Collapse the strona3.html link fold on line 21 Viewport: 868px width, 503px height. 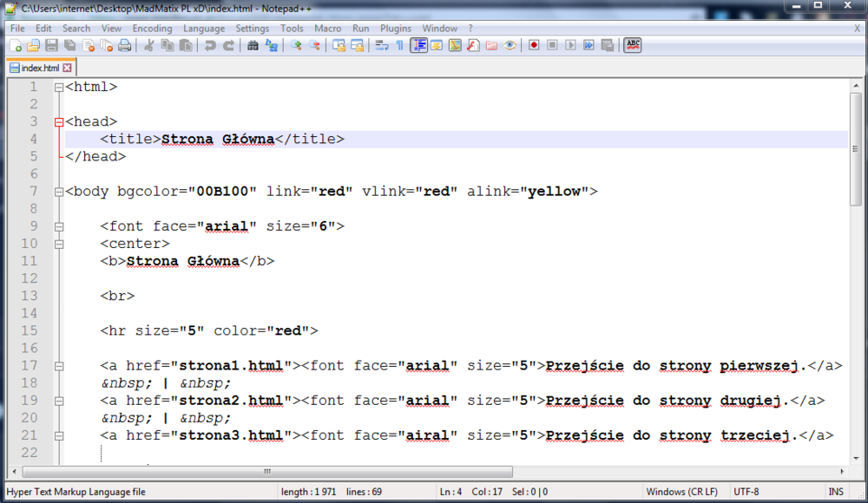pos(59,436)
